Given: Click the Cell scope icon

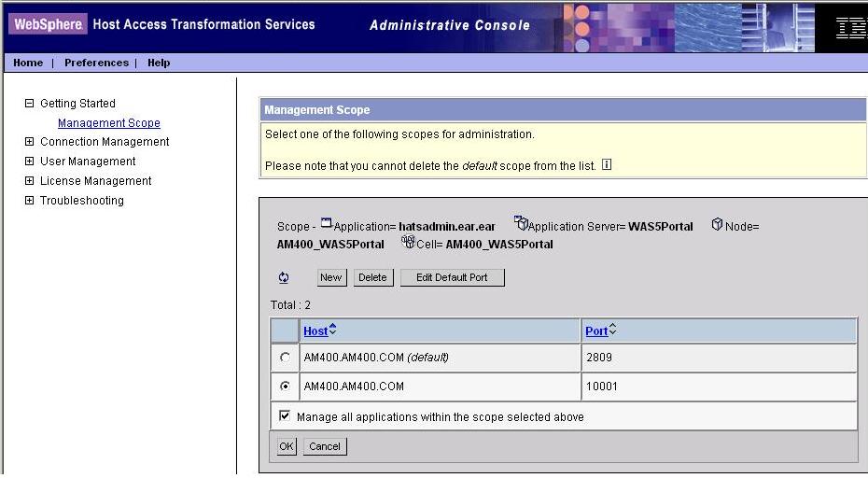Looking at the screenshot, I should click(x=408, y=241).
